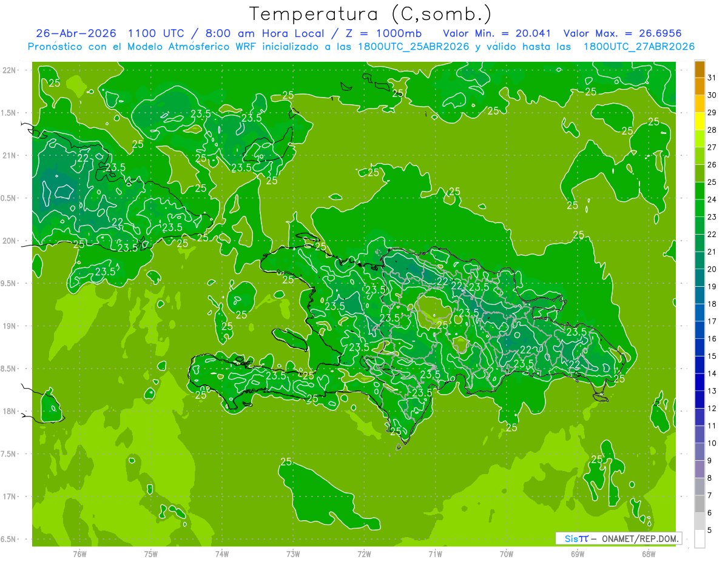Click the 76W longitude axis label
The height and width of the screenshot is (562, 728).
click(x=79, y=554)
